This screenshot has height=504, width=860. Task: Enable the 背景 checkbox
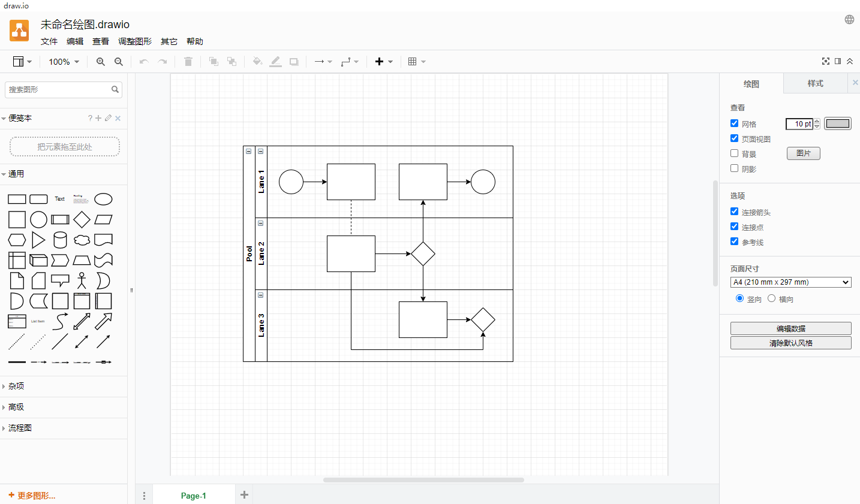pos(734,153)
